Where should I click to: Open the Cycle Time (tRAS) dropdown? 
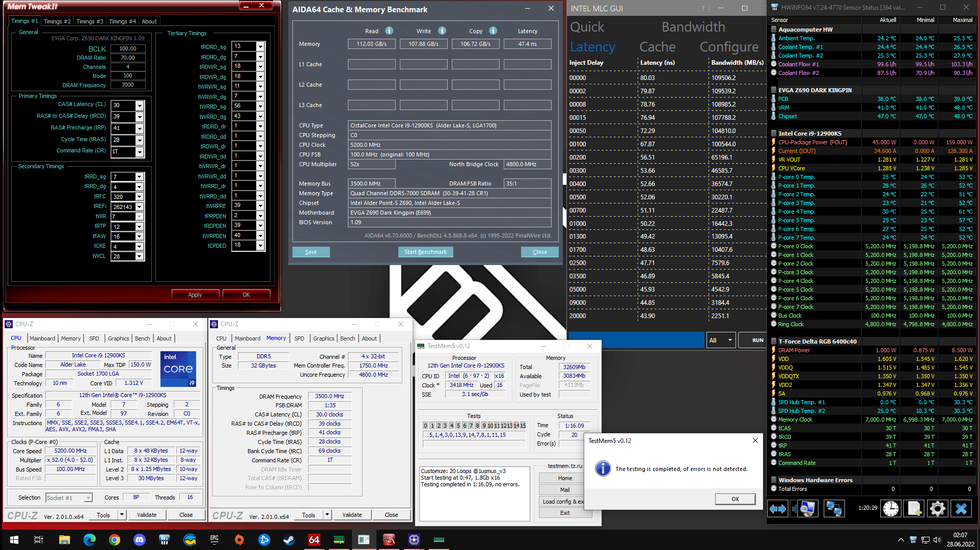[x=139, y=140]
